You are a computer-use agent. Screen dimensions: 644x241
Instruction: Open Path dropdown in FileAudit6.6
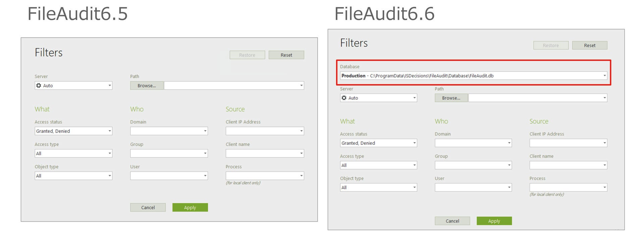538,98
